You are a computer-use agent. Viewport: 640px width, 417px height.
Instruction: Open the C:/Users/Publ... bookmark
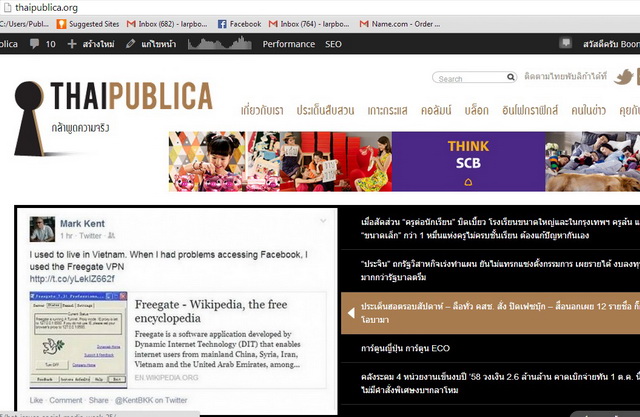[x=24, y=24]
